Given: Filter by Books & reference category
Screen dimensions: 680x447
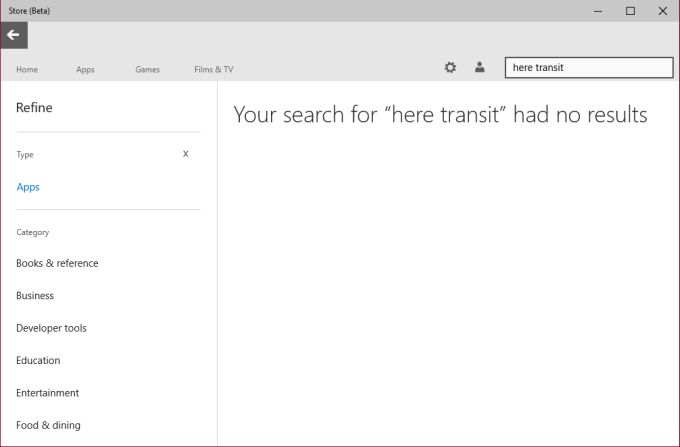Looking at the screenshot, I should (57, 263).
